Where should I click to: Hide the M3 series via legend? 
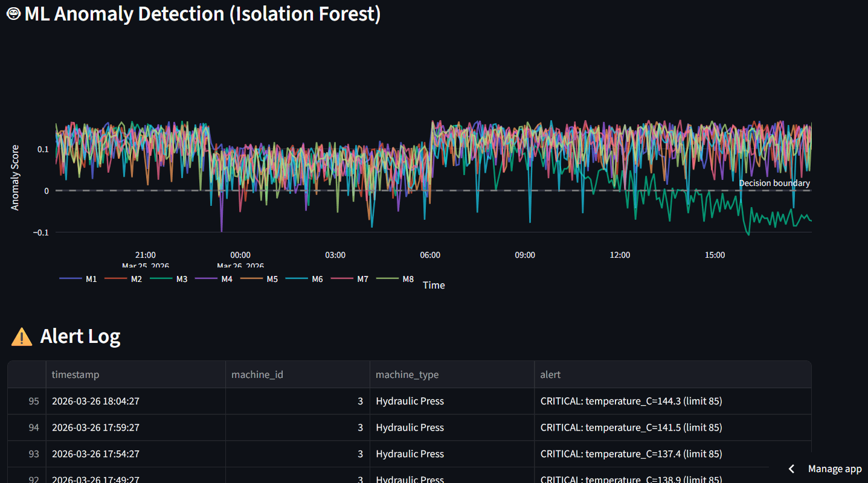169,279
